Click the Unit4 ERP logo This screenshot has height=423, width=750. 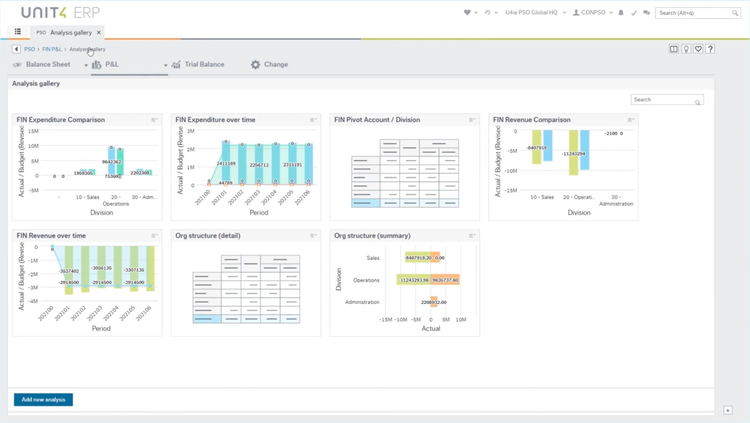pyautogui.click(x=60, y=12)
